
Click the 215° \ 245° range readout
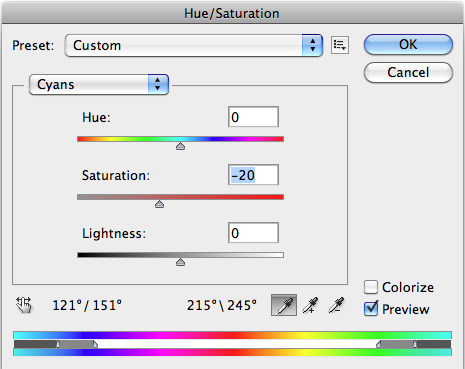click(x=222, y=305)
